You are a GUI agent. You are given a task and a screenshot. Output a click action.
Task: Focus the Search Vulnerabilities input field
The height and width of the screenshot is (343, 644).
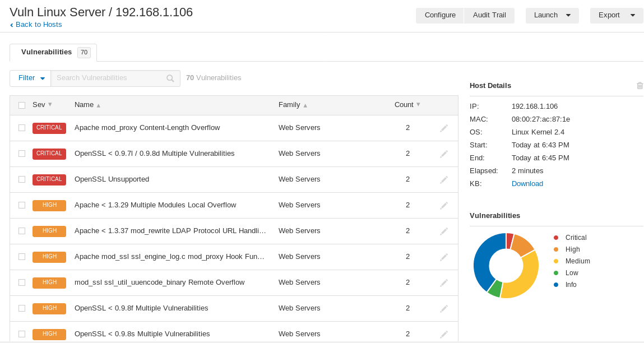click(109, 78)
